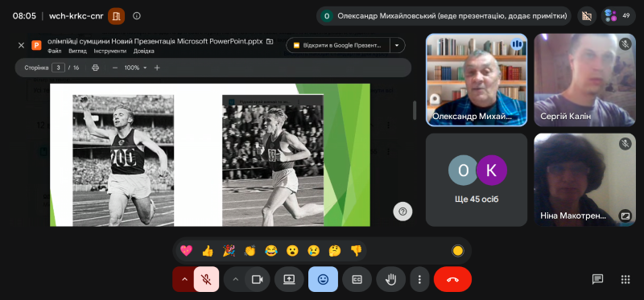
Task: Toggle the camera on
Action: point(257,279)
